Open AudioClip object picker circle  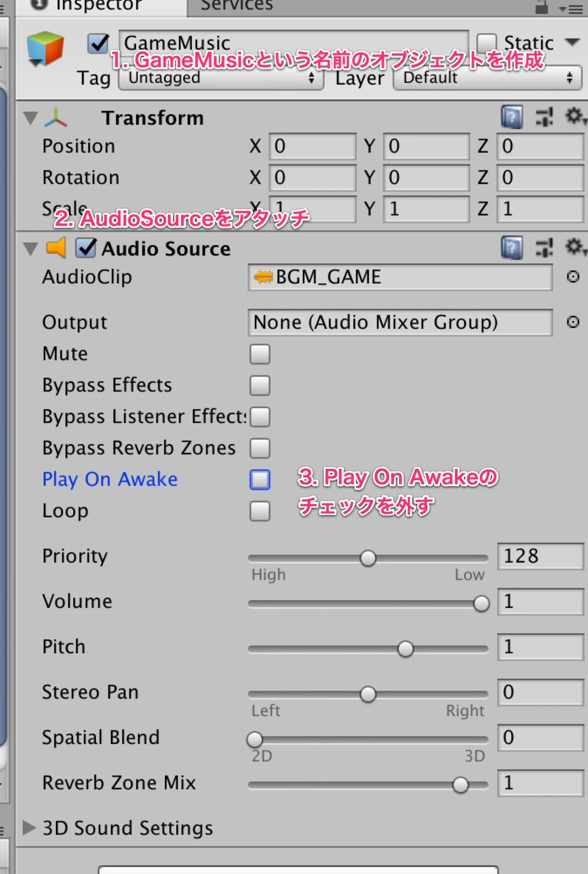tap(573, 277)
